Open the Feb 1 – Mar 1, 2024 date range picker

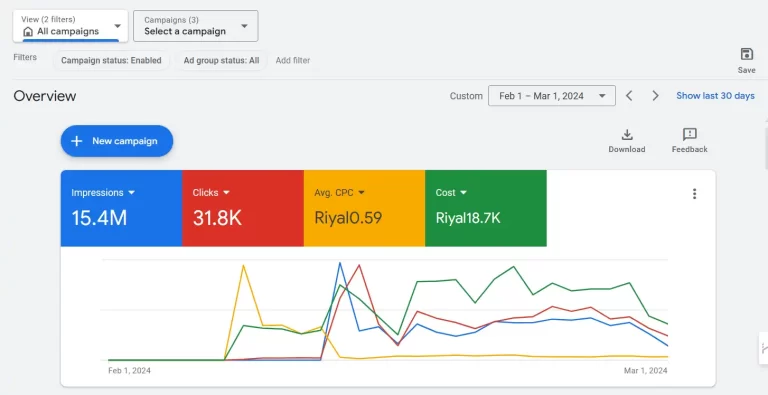552,96
